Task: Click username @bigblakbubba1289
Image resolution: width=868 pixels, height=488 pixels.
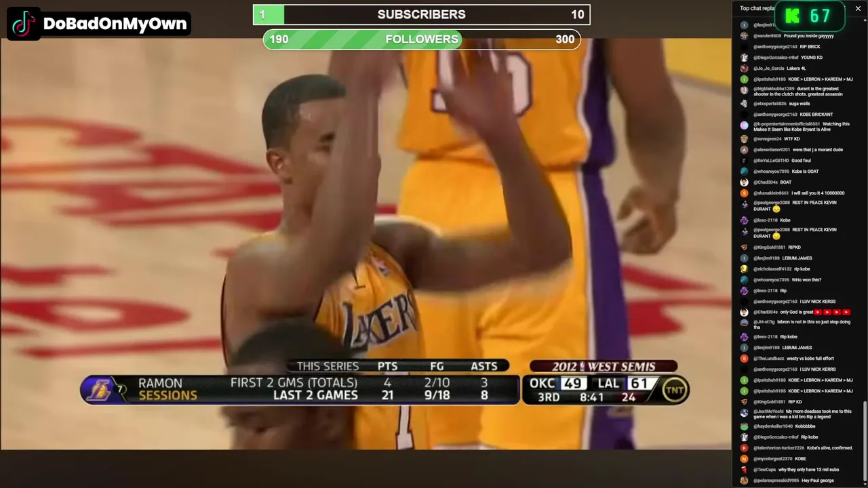Action: (x=774, y=89)
